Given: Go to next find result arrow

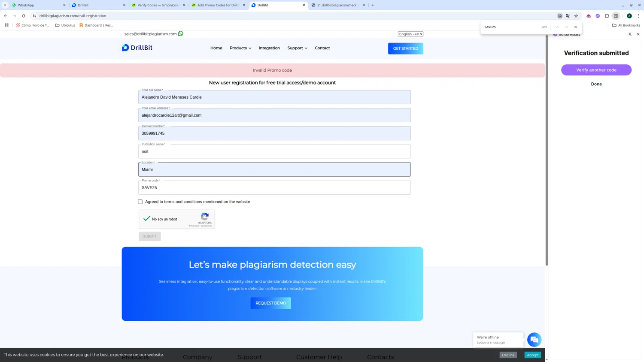Looking at the screenshot, I should [566, 27].
